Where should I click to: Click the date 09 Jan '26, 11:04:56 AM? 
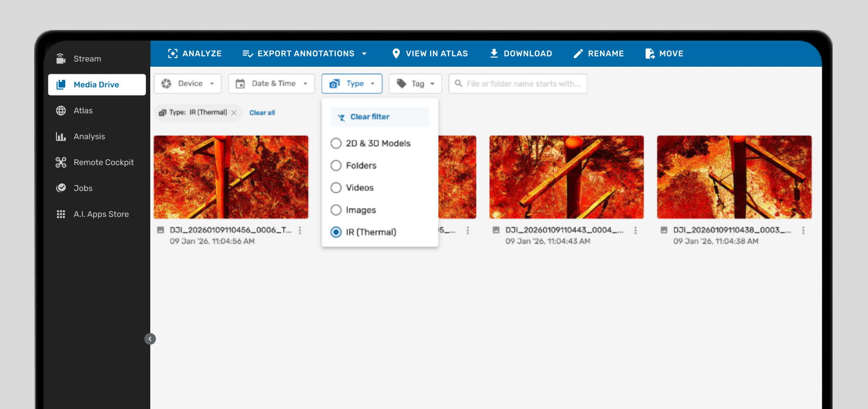point(212,241)
